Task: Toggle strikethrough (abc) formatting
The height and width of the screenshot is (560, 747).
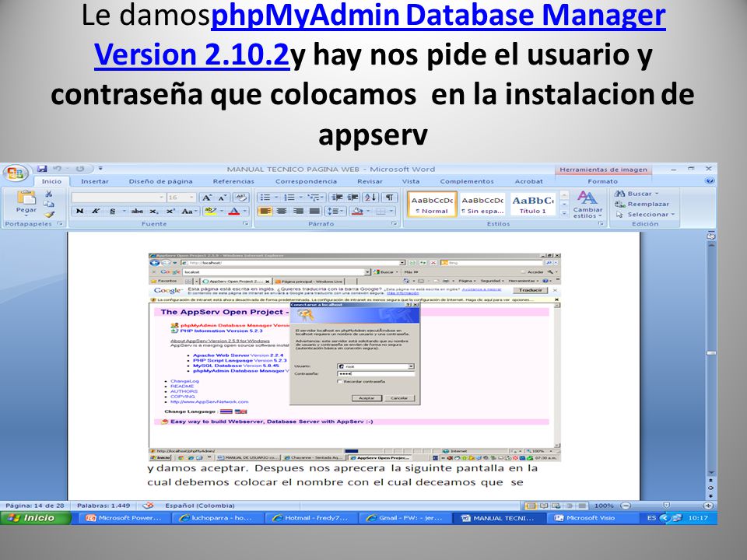Action: pyautogui.click(x=137, y=211)
